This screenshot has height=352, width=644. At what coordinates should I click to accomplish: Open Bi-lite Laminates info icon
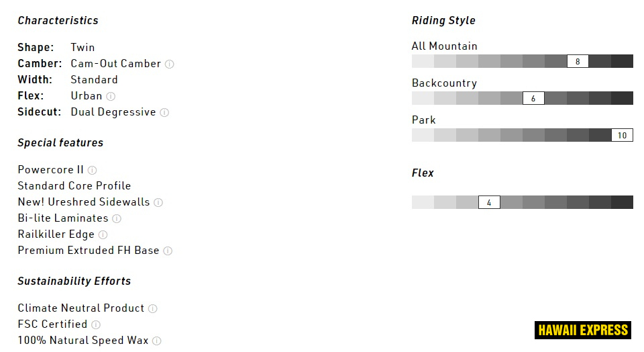(117, 219)
